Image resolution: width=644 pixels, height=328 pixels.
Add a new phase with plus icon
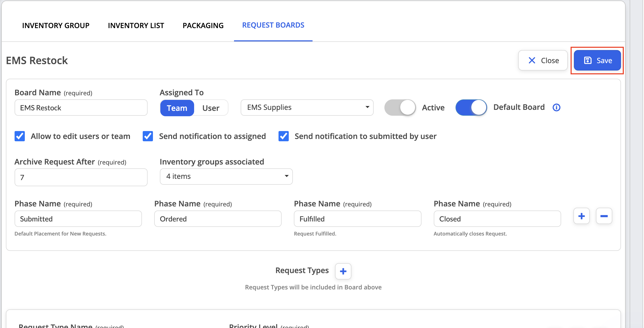(581, 216)
